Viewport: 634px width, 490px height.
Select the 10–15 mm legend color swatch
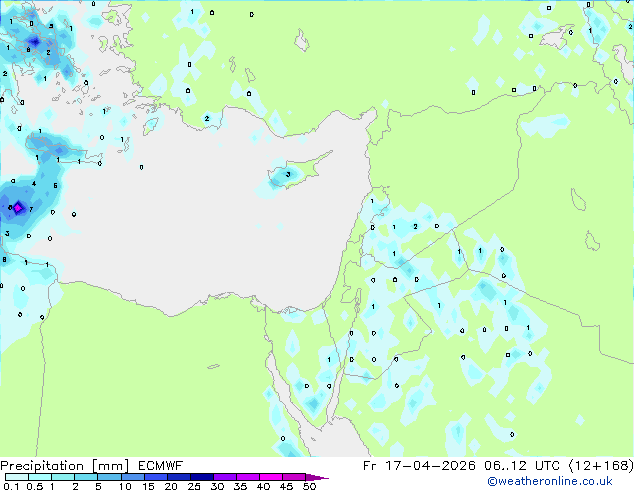[132, 477]
